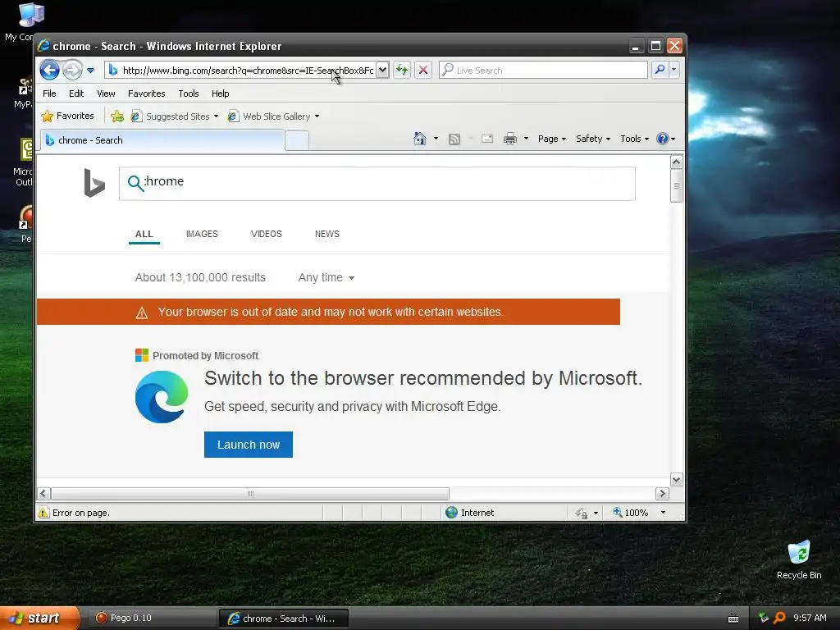Open search provider options dropdown

click(x=674, y=70)
